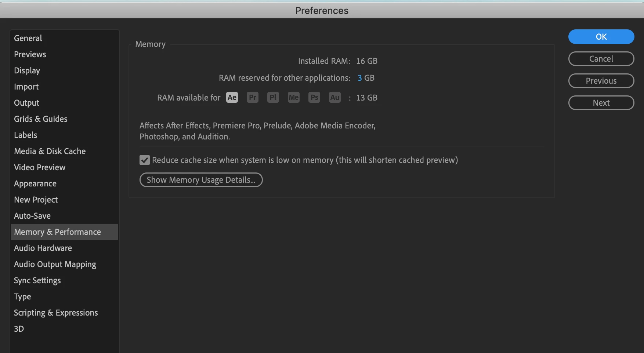Open the 3D preferences category
This screenshot has width=644, height=353.
tap(65, 329)
